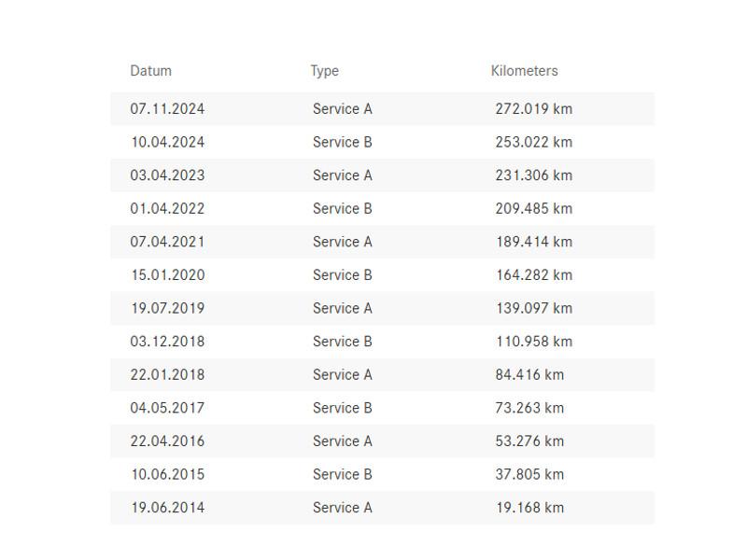
Task: Select the 07.11.2024 date cell
Action: tap(167, 109)
